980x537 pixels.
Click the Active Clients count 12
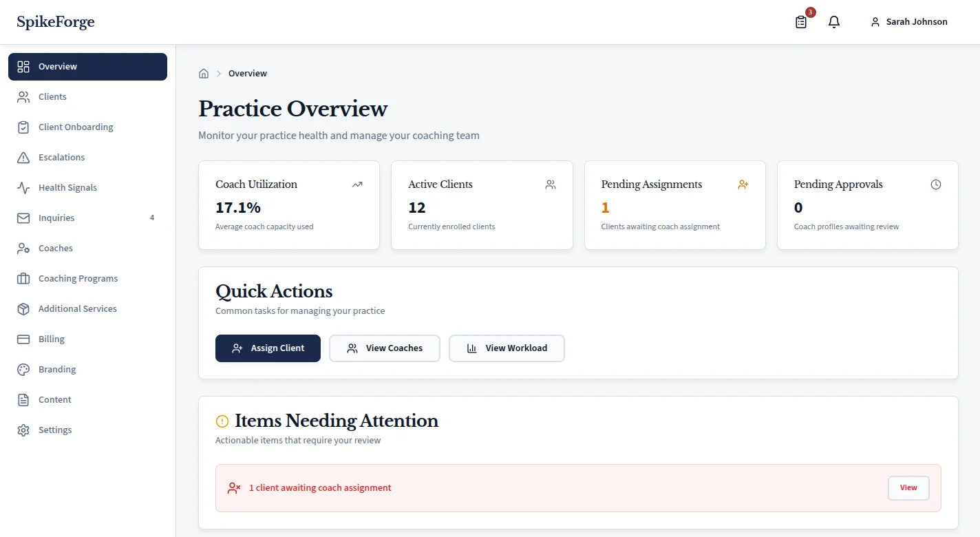coord(417,208)
